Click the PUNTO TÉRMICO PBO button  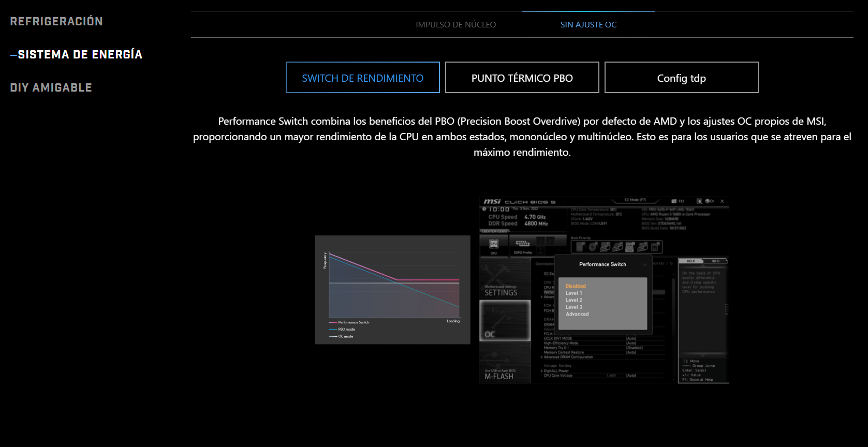click(522, 78)
